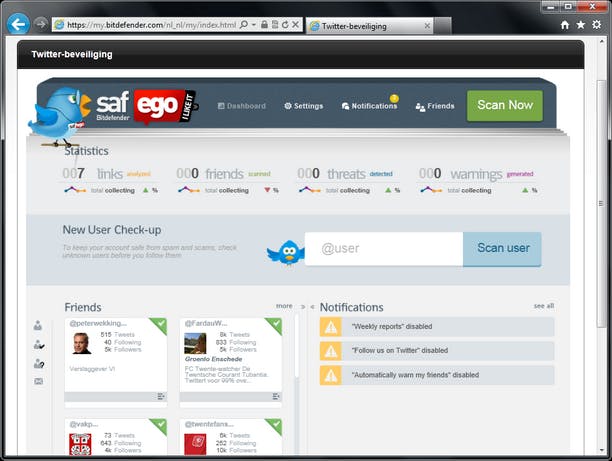Viewport: 612px width, 461px height.
Task: Click the green up triangle under threats
Action: coord(388,190)
